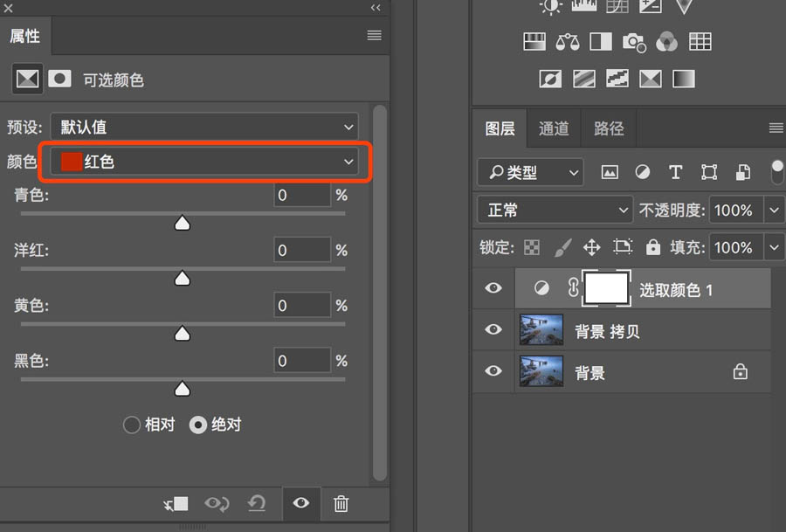Add an Exposure adjustment layer
786x532 pixels.
tap(650, 6)
